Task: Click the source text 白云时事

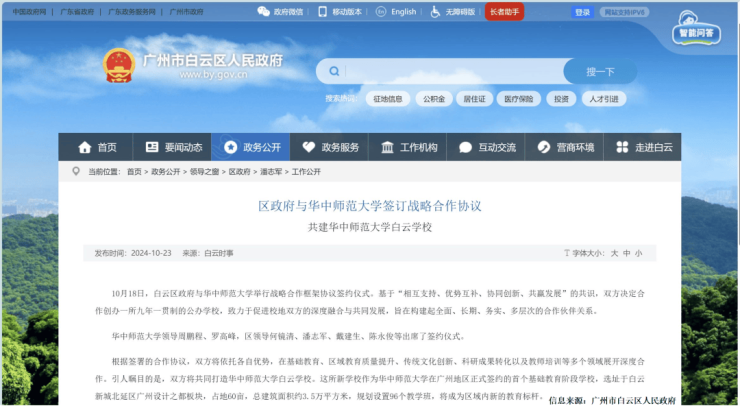Action: [x=219, y=253]
